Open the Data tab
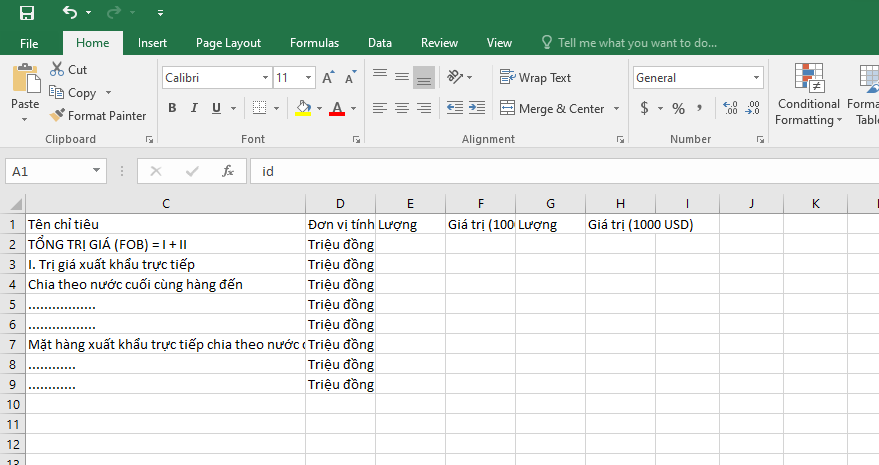 [380, 43]
